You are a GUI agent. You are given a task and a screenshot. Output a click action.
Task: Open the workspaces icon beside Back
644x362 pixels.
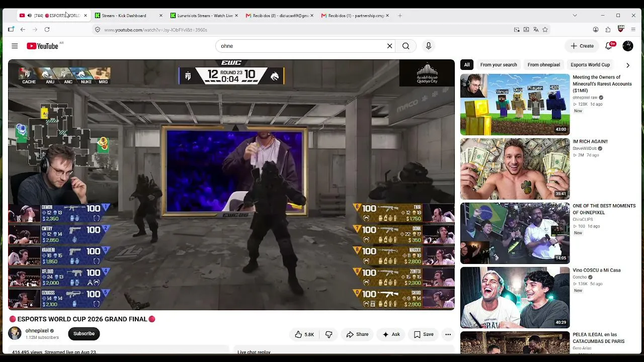11,30
